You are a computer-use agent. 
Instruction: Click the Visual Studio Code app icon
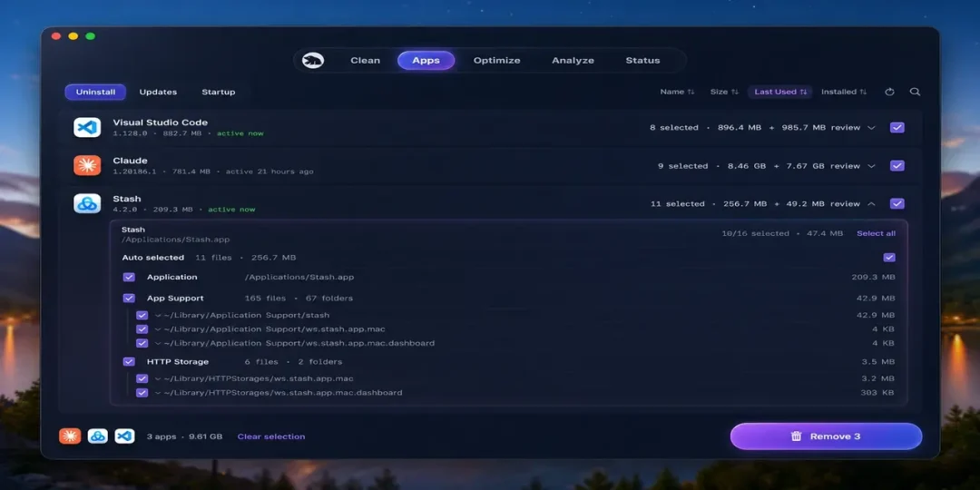coord(87,128)
